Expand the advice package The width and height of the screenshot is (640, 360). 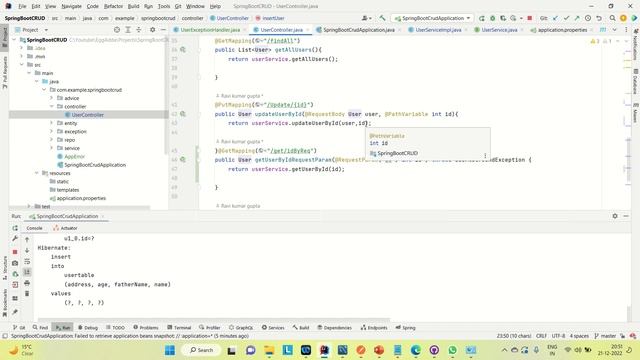(52, 98)
